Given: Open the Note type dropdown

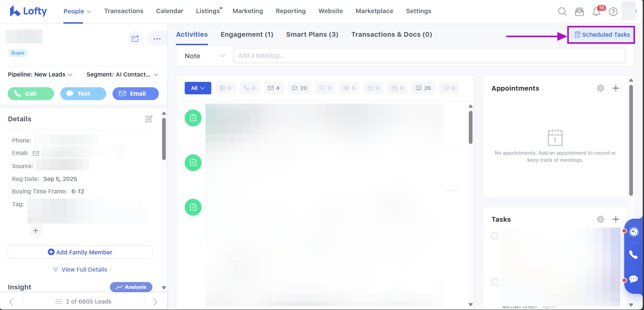Looking at the screenshot, I should 204,56.
